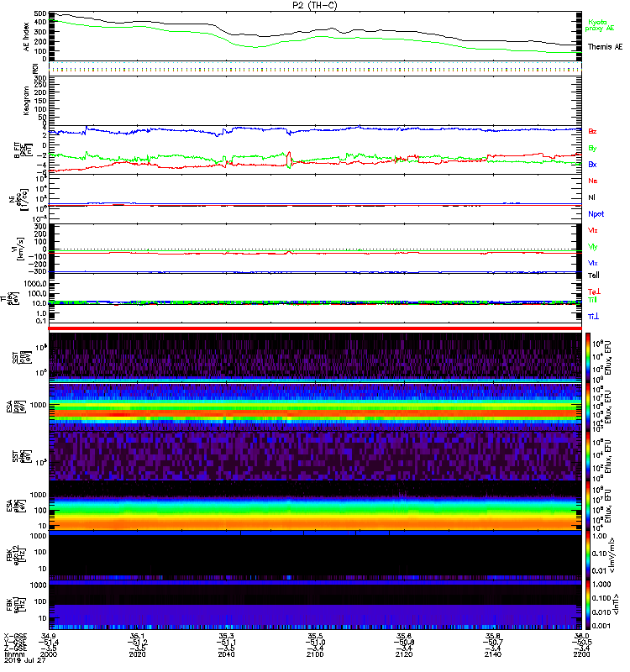This screenshot has height=672, width=630.
Task: Click the 2200 time tick label
Action: tap(581, 654)
